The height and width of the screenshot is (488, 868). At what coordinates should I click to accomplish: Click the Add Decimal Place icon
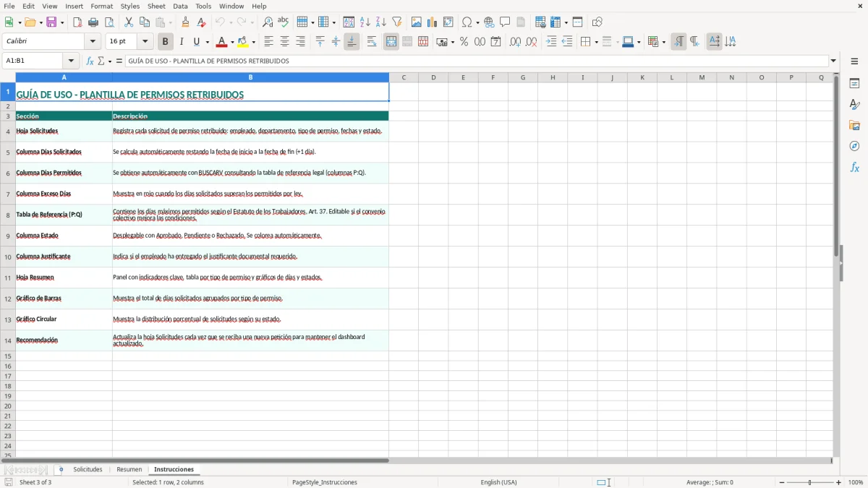(x=515, y=42)
